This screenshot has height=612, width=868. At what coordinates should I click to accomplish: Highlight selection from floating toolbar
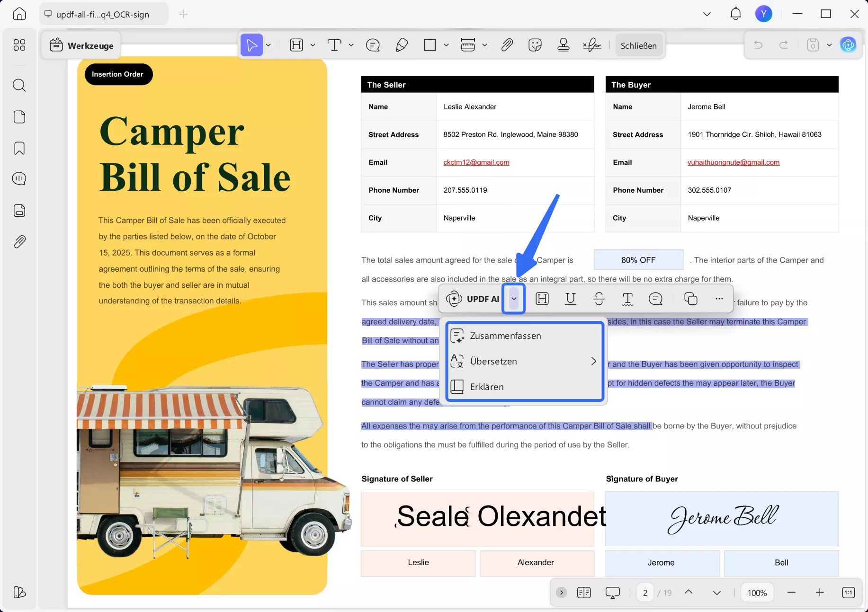click(542, 299)
